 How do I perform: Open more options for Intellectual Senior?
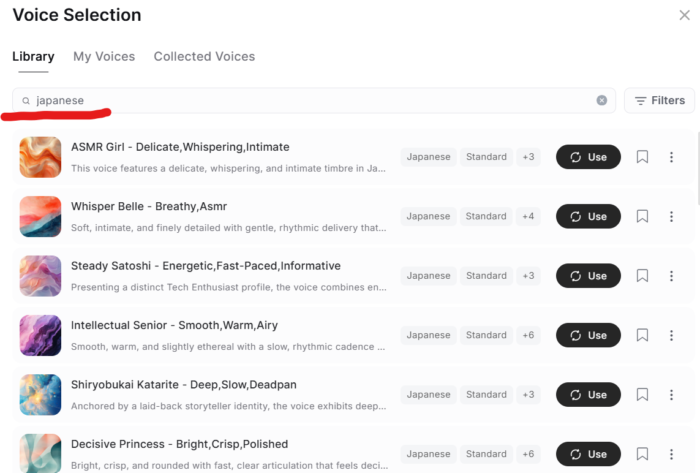671,335
